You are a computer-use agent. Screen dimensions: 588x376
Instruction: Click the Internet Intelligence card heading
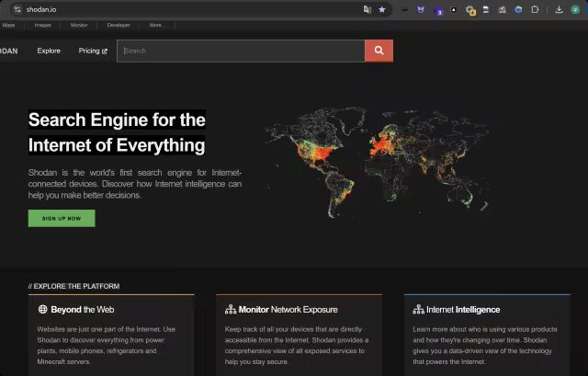[463, 310]
